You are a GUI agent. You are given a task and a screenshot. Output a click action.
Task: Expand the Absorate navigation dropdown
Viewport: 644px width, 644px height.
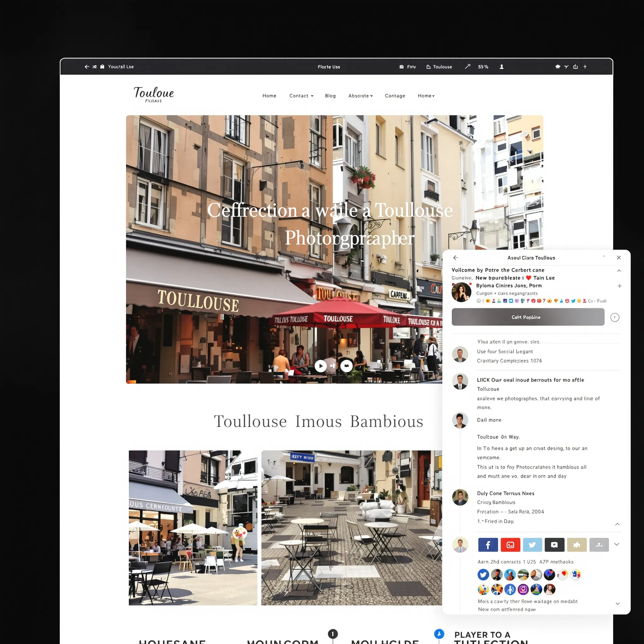pos(360,96)
